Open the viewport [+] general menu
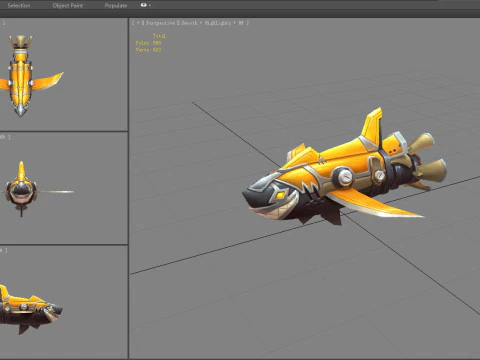Image resolution: width=480 pixels, height=360 pixels. click(x=137, y=23)
